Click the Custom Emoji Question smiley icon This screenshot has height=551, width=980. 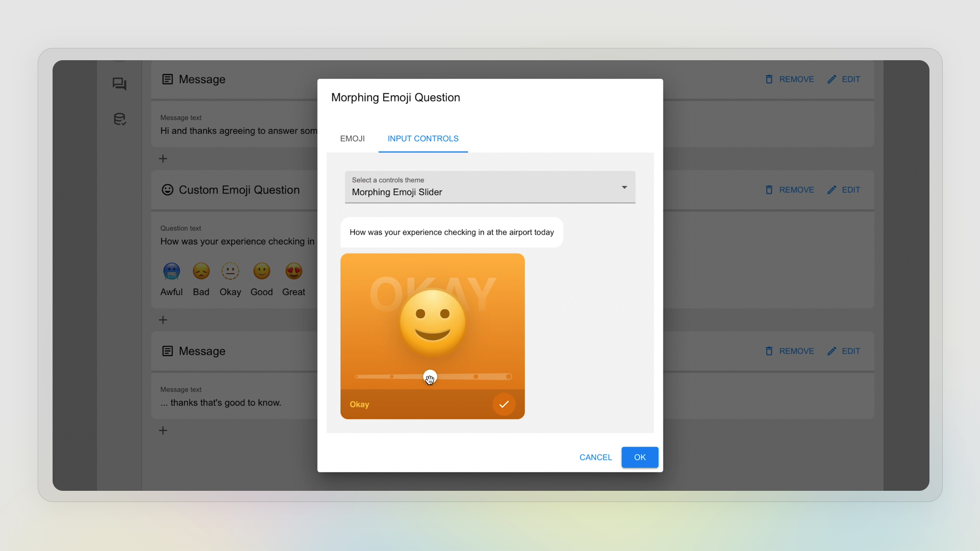click(167, 190)
